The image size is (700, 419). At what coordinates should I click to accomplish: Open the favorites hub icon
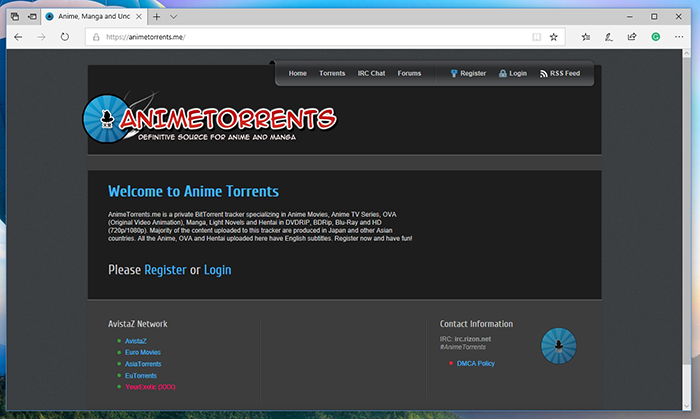coord(586,37)
